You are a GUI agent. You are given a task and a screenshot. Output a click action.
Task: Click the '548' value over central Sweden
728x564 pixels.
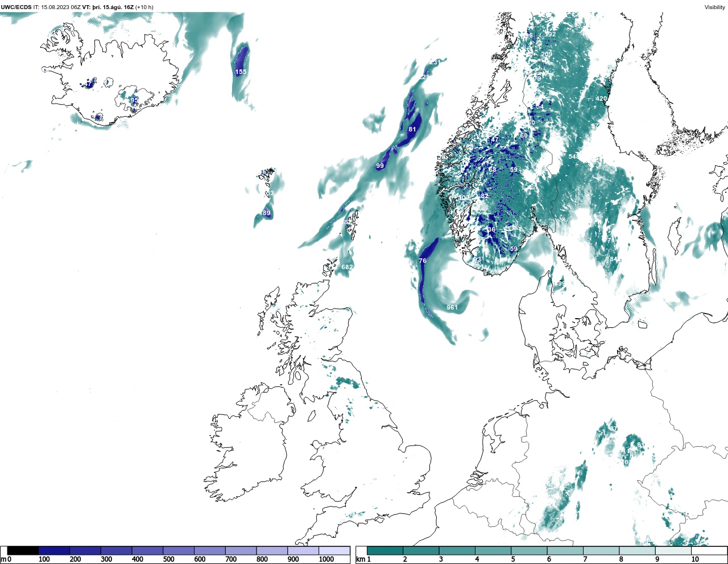(x=574, y=157)
